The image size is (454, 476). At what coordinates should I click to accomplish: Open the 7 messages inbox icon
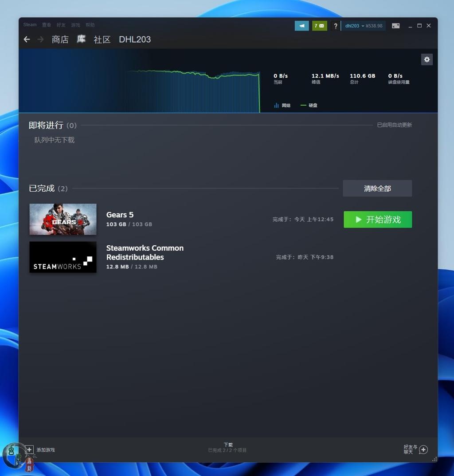pos(319,26)
